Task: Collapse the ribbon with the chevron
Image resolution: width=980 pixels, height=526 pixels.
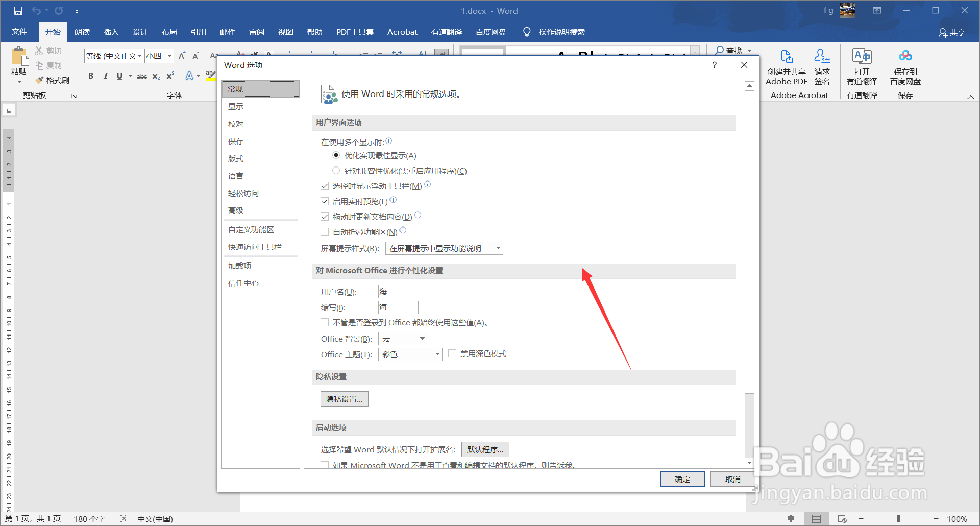Action: pyautogui.click(x=970, y=97)
